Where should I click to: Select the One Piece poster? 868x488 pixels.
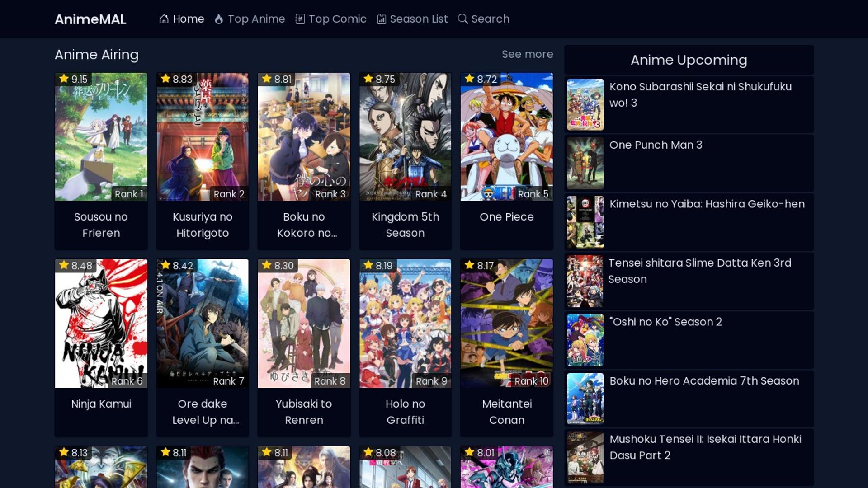point(507,137)
